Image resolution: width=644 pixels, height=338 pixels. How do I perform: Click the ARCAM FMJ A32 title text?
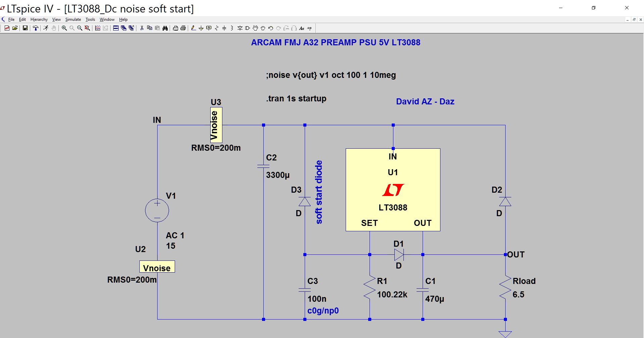(x=336, y=43)
